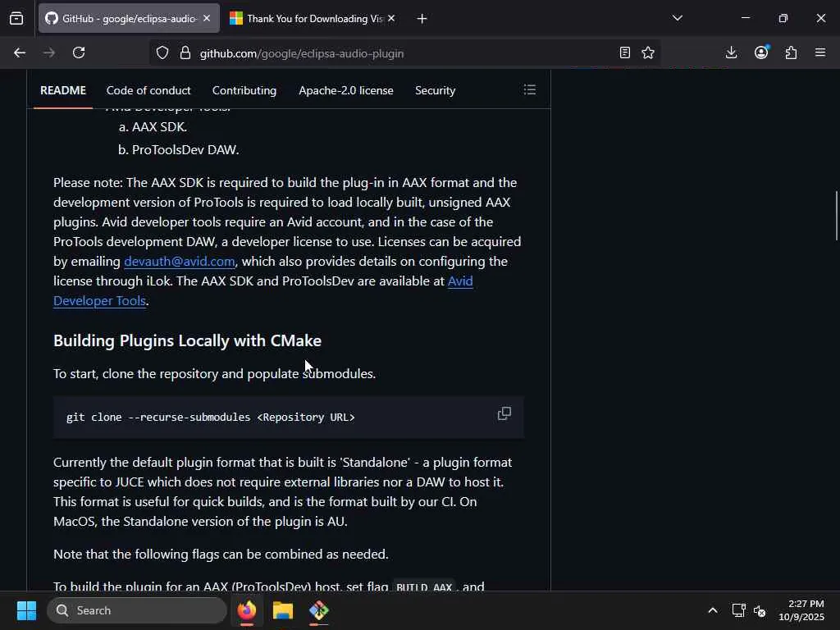840x630 pixels.
Task: Click the 'b. ProToolsDev DAW.' list item
Action: (178, 150)
